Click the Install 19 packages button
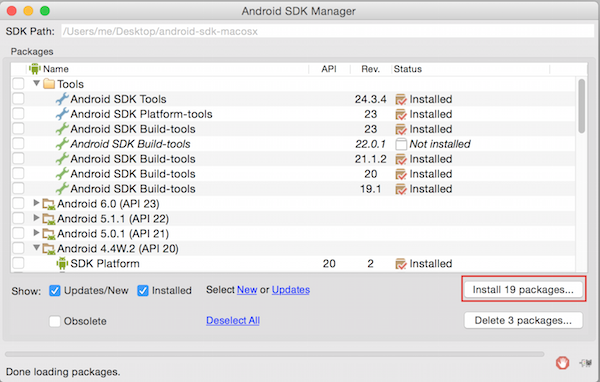The height and width of the screenshot is (382, 600). (523, 290)
